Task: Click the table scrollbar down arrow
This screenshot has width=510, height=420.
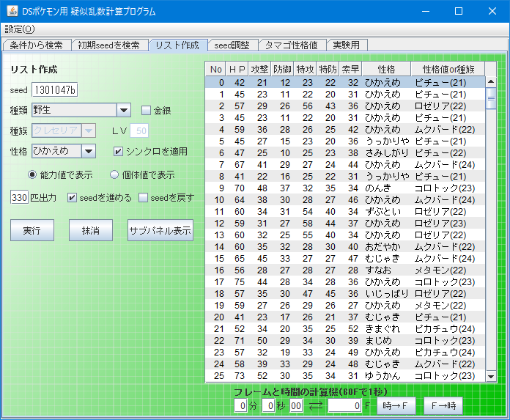Action: click(491, 377)
